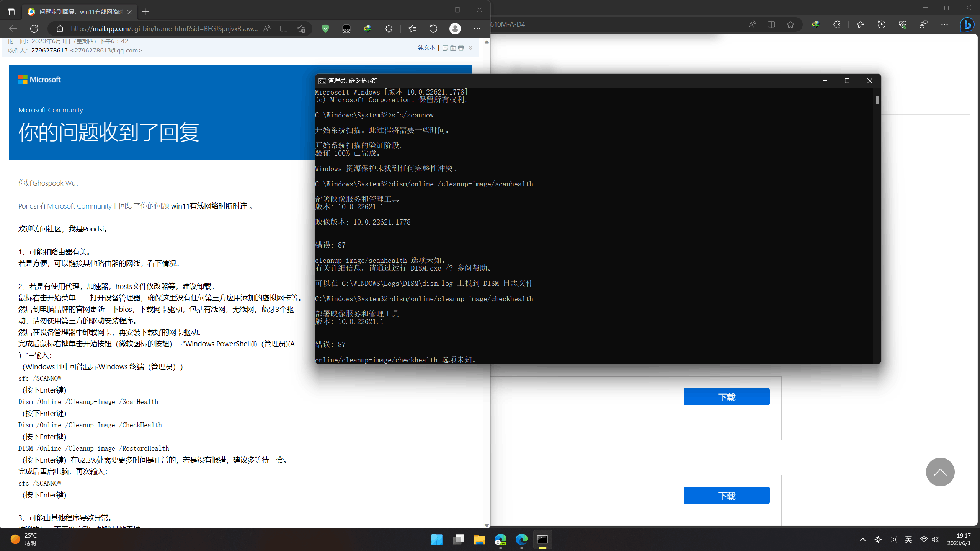Add page to favorites star in front browser
The width and height of the screenshot is (980, 551).
301,29
